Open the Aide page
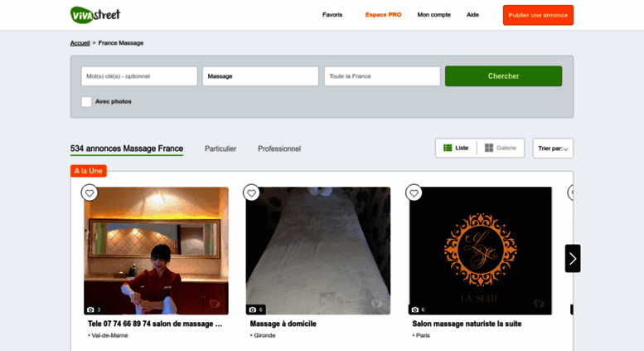Screen dimensions: 644x351 point(472,15)
